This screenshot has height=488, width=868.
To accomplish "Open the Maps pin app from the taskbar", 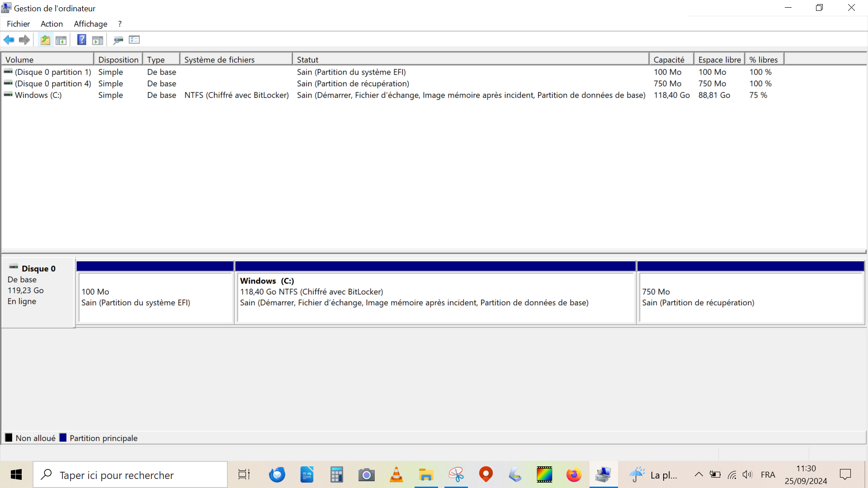I will point(486,474).
